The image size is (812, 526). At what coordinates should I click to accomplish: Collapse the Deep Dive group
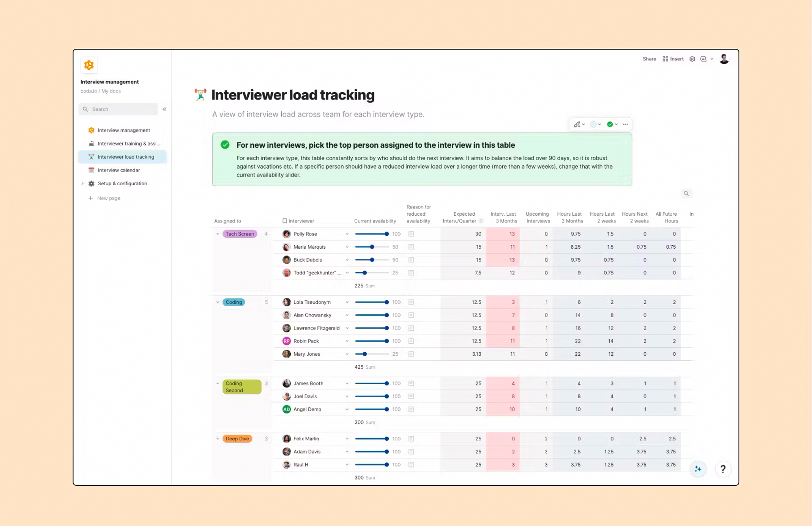(218, 439)
